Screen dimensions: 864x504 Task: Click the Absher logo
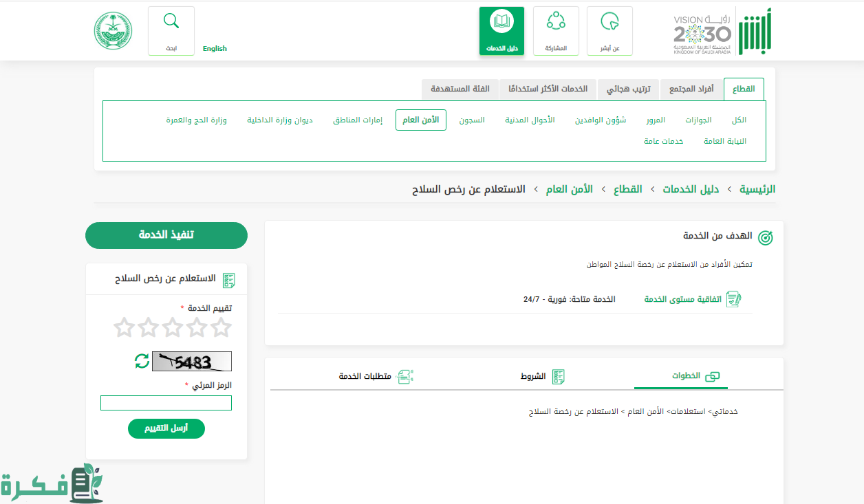click(755, 32)
